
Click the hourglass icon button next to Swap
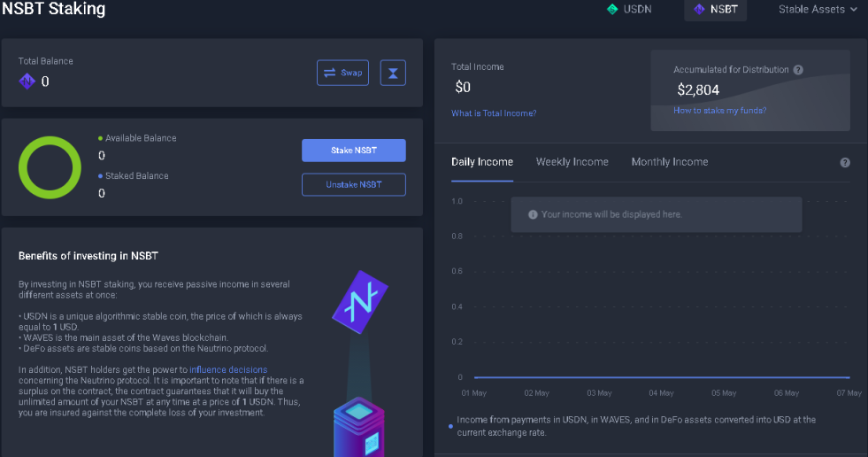[393, 73]
